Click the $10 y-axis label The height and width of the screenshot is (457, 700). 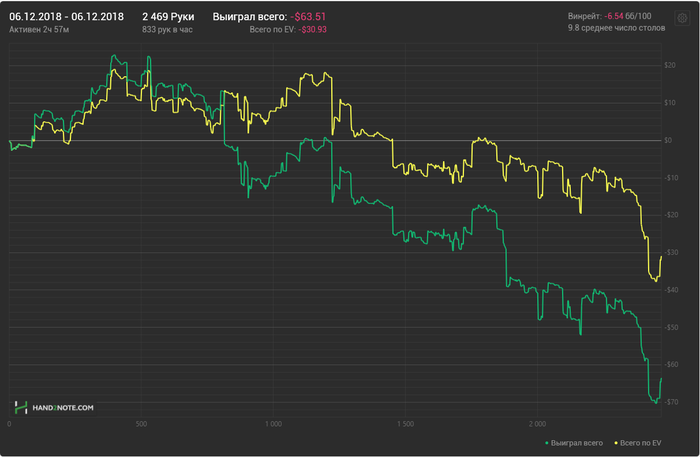pyautogui.click(x=670, y=103)
